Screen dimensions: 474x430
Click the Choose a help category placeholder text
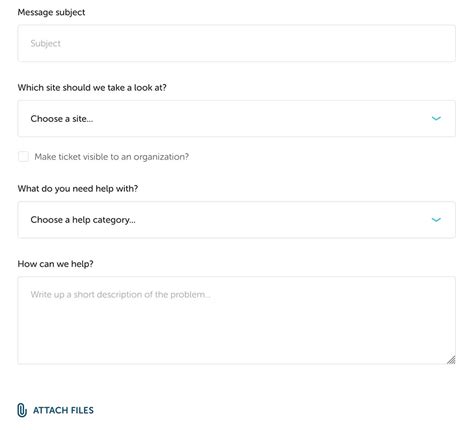point(83,220)
